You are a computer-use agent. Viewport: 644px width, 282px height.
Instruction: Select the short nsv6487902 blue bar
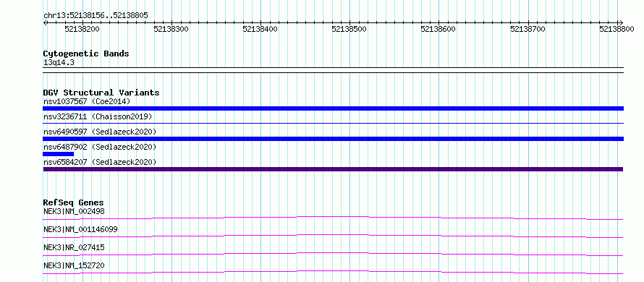pos(59,154)
